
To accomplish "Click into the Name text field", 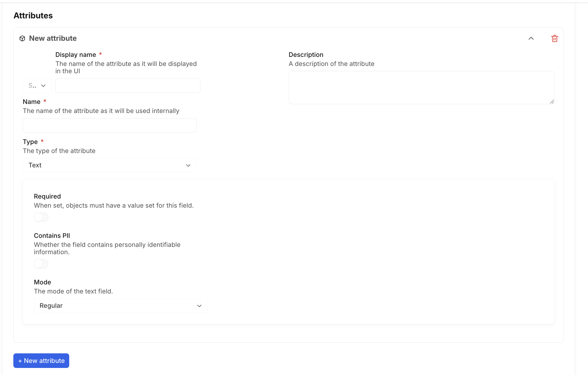I will 109,125.
